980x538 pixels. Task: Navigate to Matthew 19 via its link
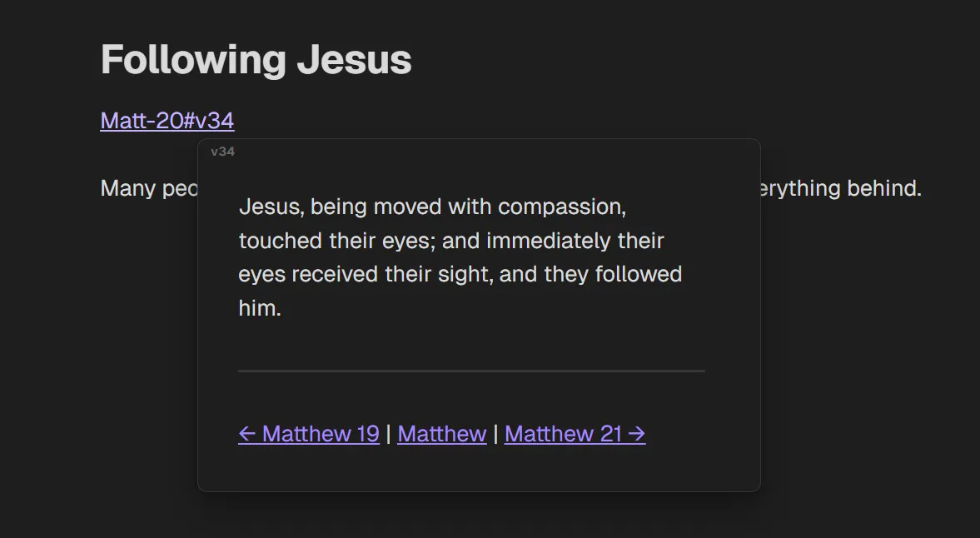[x=321, y=433]
